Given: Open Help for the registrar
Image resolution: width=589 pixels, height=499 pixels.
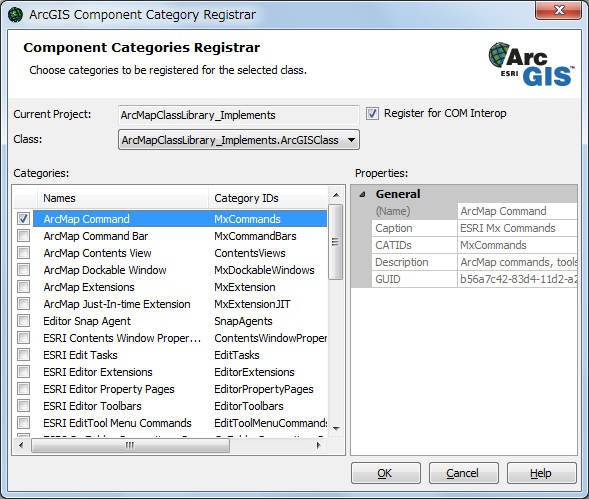Looking at the screenshot, I should pyautogui.click(x=541, y=473).
